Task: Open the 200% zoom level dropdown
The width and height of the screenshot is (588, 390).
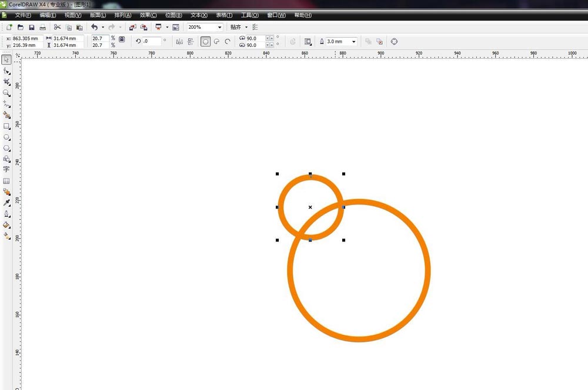Action: [x=220, y=27]
